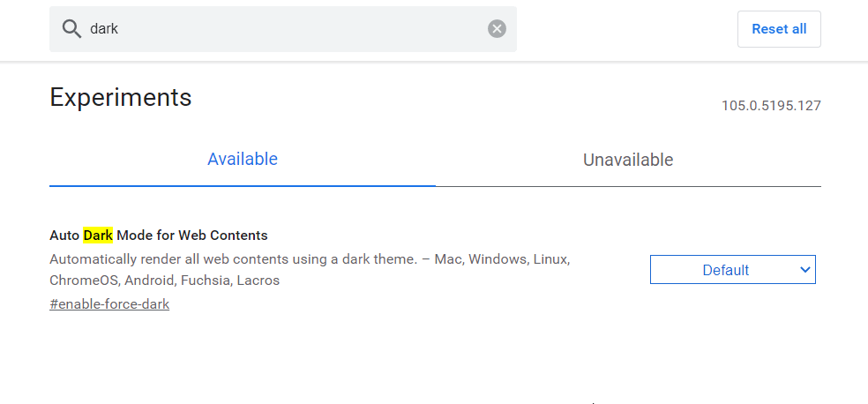The width and height of the screenshot is (868, 404).
Task: Click the Auto Dark Mode for Web Contents title
Action: tap(159, 236)
